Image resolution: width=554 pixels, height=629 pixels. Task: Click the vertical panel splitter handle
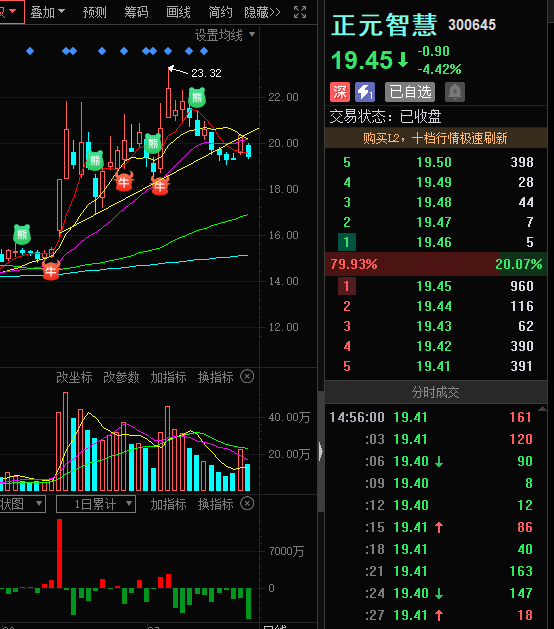click(x=321, y=452)
